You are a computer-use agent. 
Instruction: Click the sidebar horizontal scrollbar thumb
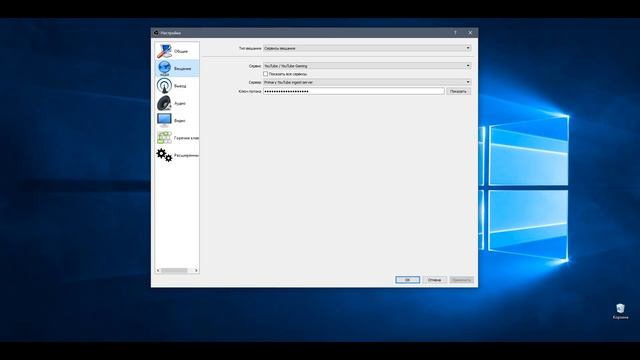(x=174, y=270)
